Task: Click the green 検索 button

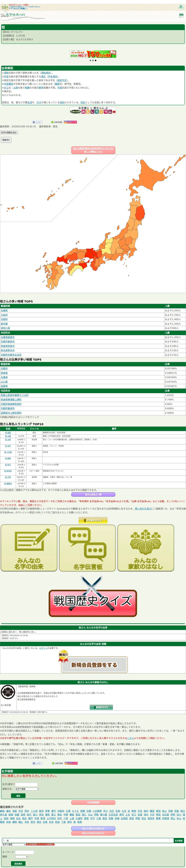Action: click(x=18, y=796)
